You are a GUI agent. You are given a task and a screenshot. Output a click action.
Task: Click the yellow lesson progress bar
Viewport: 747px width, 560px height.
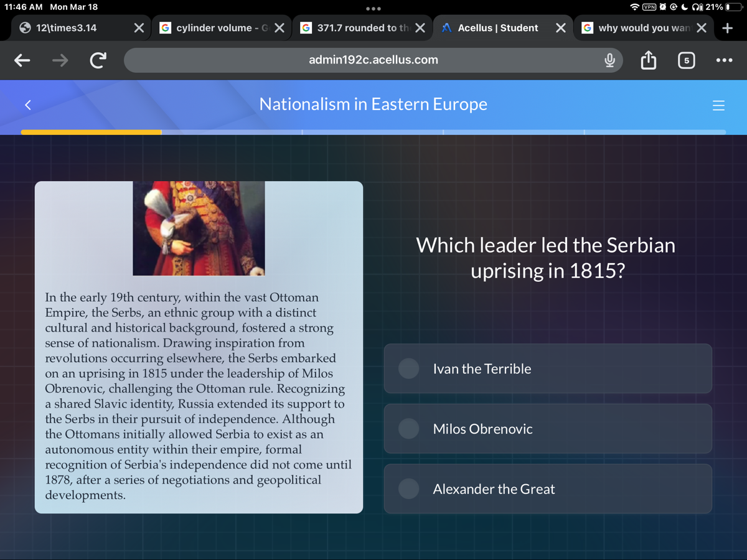click(91, 131)
